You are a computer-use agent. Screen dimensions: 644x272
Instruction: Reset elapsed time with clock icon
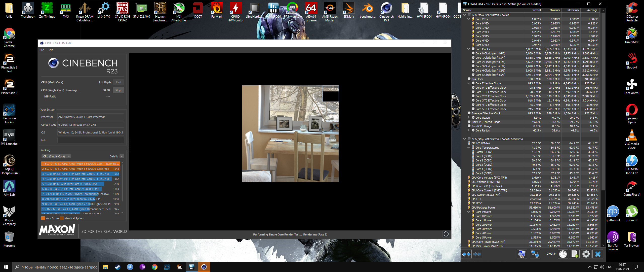[x=563, y=254]
